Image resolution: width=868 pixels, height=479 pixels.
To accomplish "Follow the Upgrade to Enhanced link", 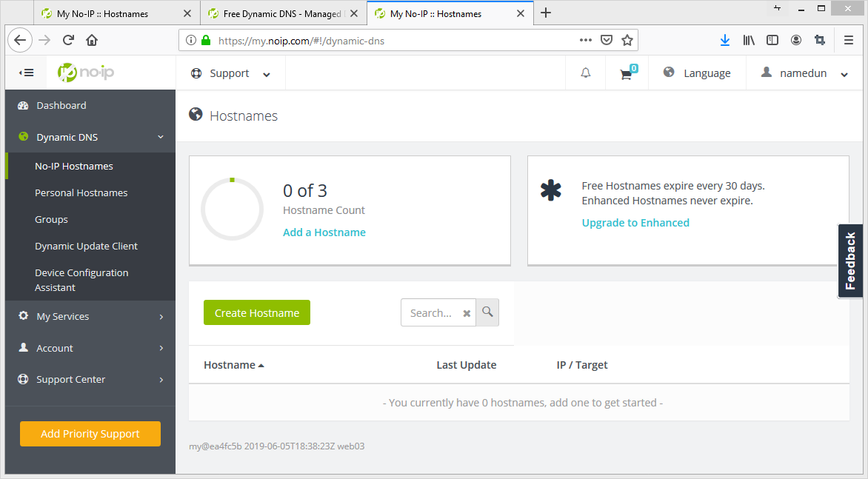I will [635, 223].
